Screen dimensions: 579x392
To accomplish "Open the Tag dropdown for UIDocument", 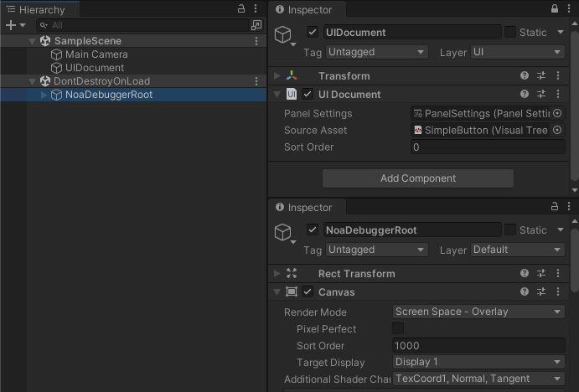I will [x=377, y=52].
